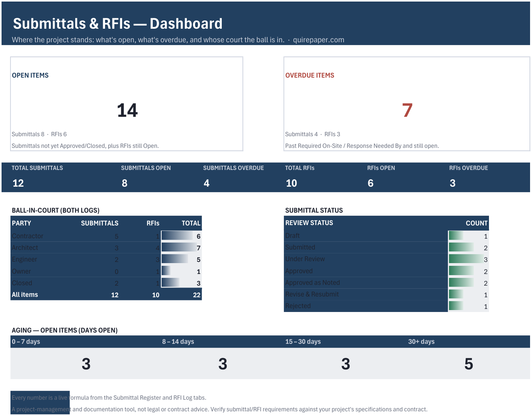This screenshot has height=416, width=532.
Task: Click the quirepaper.com text in the subtitle
Action: click(x=318, y=40)
